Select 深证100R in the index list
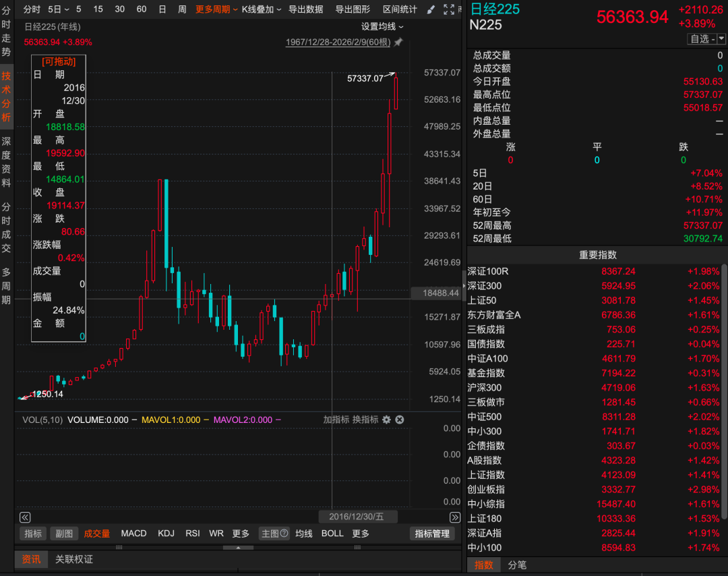This screenshot has height=576, width=728. pos(594,271)
